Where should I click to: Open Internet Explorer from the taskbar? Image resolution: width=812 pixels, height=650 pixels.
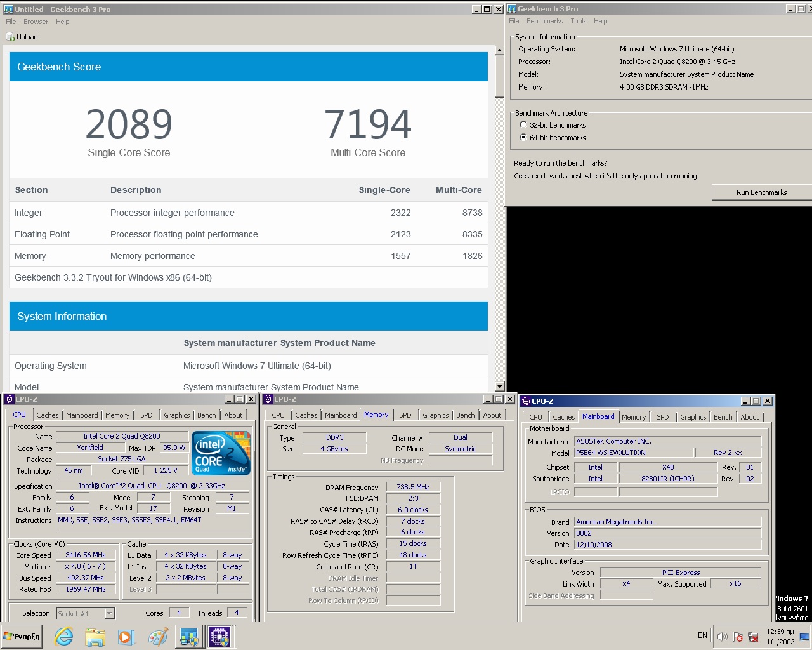click(64, 637)
